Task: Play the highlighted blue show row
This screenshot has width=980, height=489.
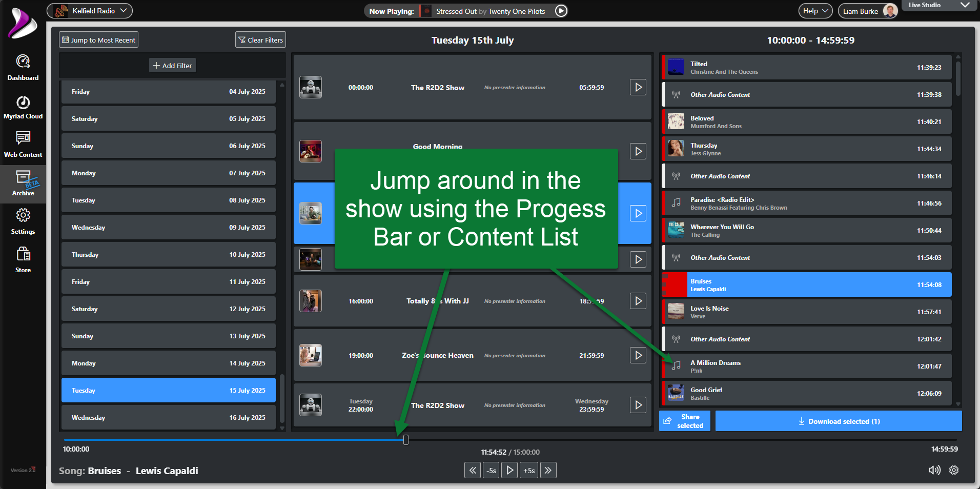Action: pyautogui.click(x=638, y=213)
